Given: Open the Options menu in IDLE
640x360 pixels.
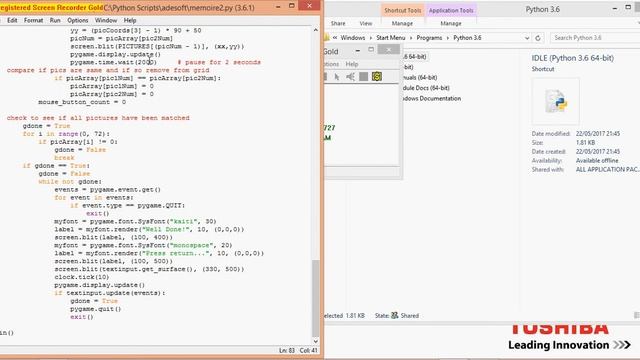Looking at the screenshot, I should click(x=78, y=20).
